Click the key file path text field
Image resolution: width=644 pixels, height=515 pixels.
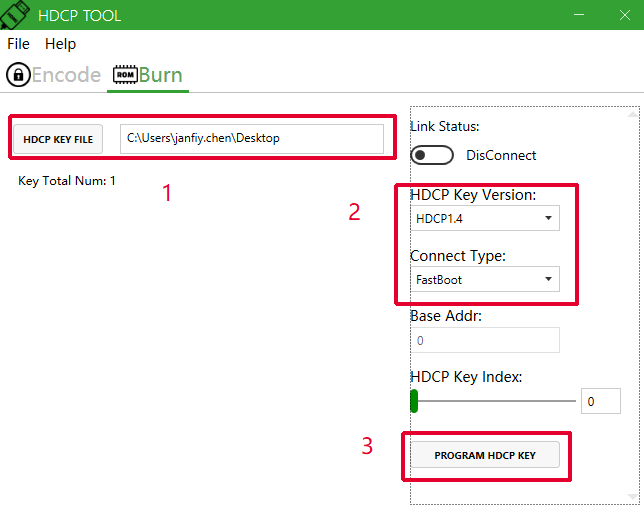(x=252, y=139)
